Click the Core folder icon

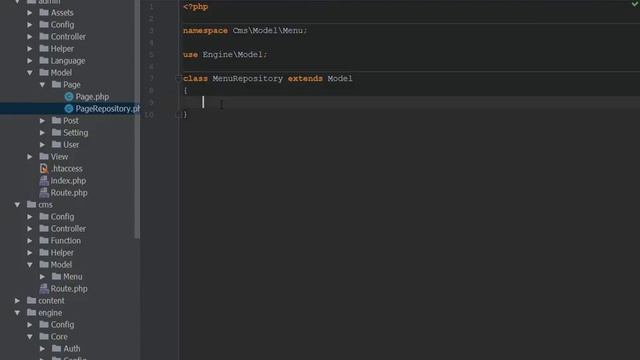(44, 336)
